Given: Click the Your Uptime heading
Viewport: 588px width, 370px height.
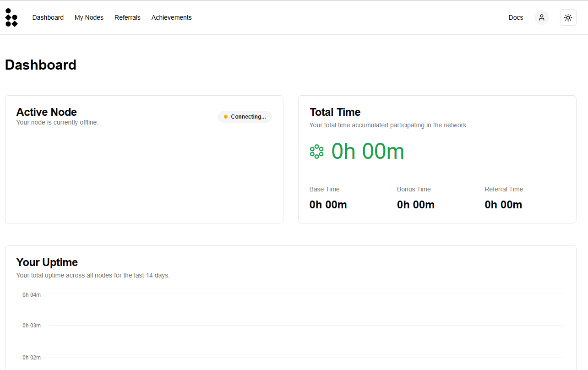Looking at the screenshot, I should [47, 262].
